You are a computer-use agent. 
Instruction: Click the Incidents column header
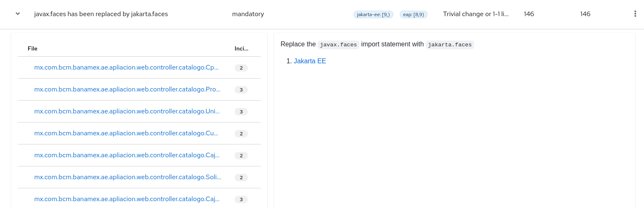(x=241, y=48)
